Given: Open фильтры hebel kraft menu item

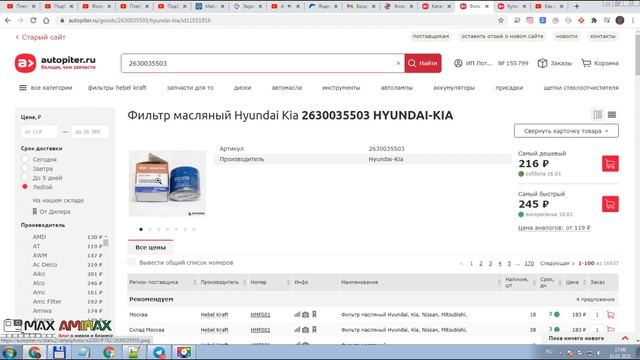Looking at the screenshot, I should (117, 88).
